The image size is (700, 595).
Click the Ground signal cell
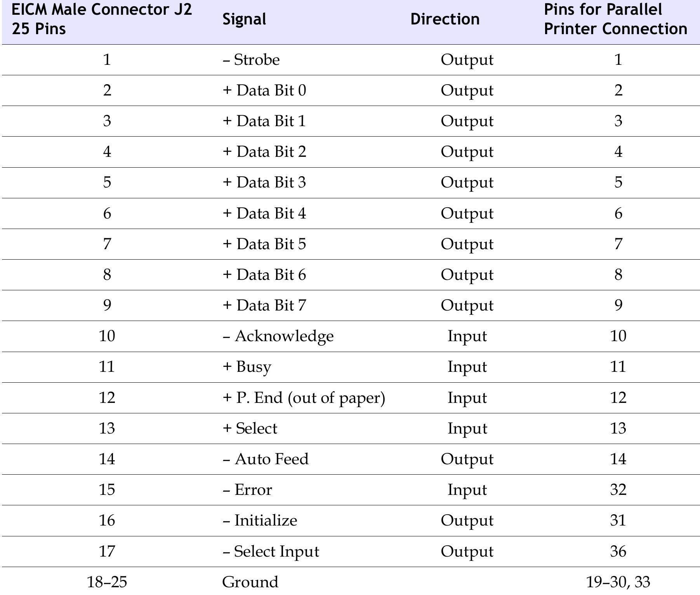tap(250, 582)
